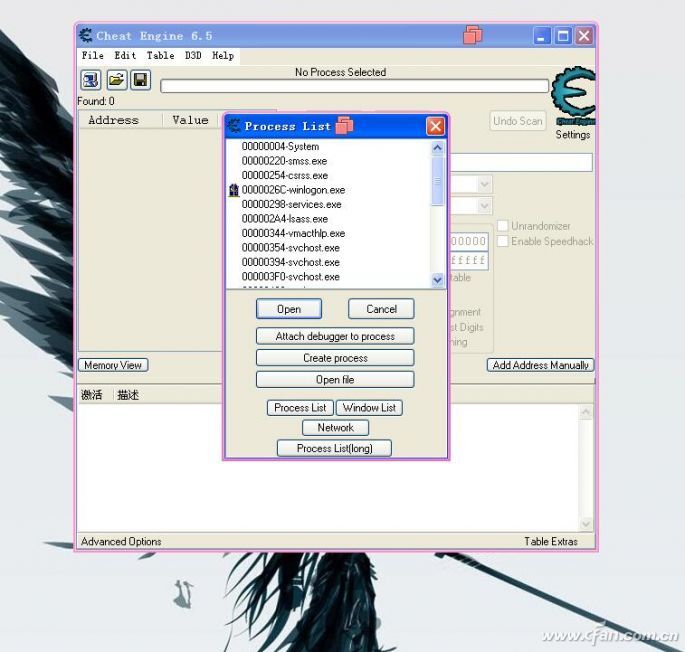Click the open folder toolbar icon

[116, 80]
